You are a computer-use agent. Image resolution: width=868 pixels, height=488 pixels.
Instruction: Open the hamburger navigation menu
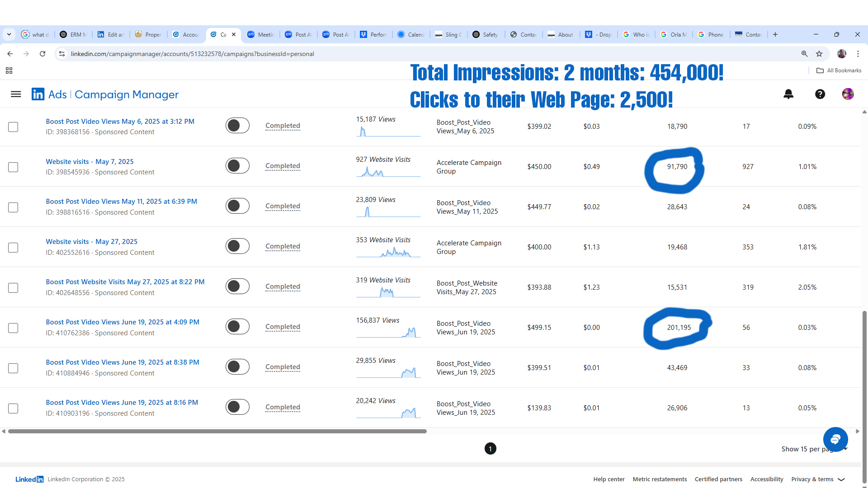coord(16,94)
